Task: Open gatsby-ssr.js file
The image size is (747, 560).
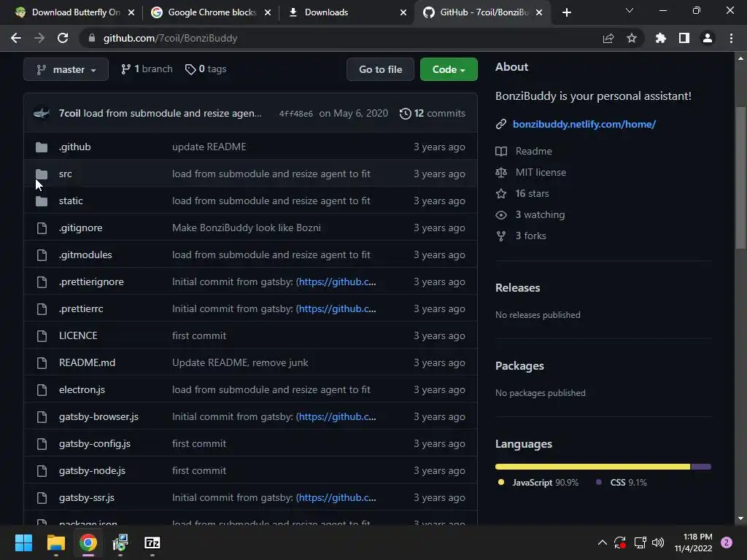Action: tap(86, 497)
